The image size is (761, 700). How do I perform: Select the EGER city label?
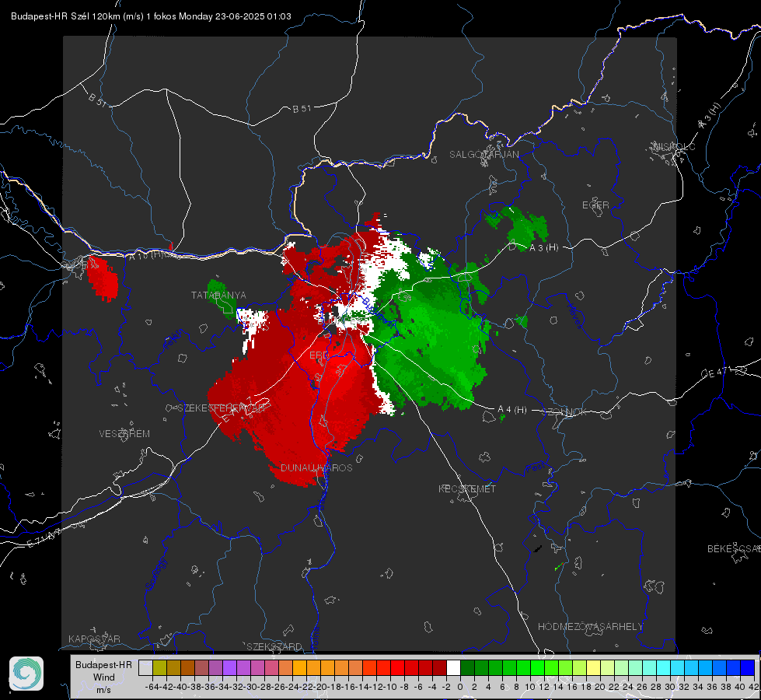point(595,205)
